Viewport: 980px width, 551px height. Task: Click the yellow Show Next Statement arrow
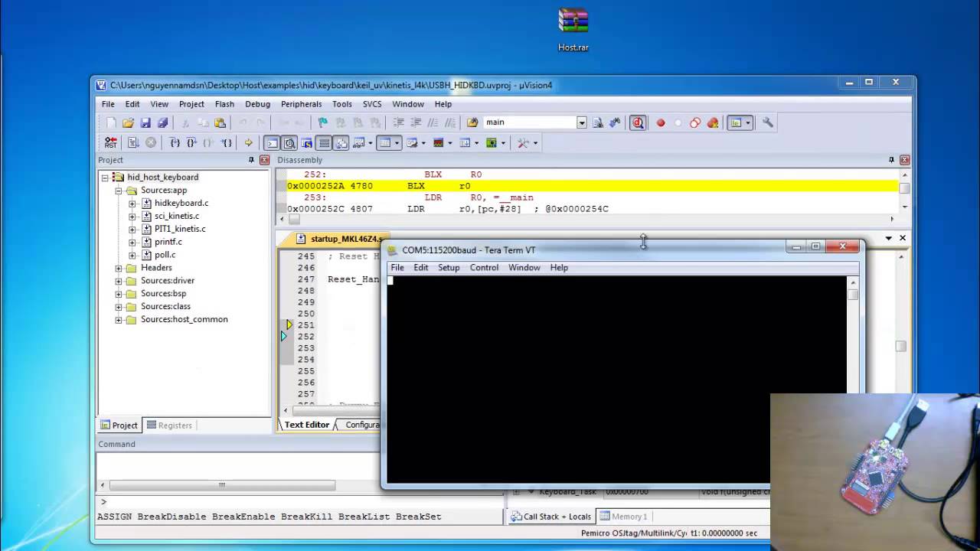(x=248, y=142)
